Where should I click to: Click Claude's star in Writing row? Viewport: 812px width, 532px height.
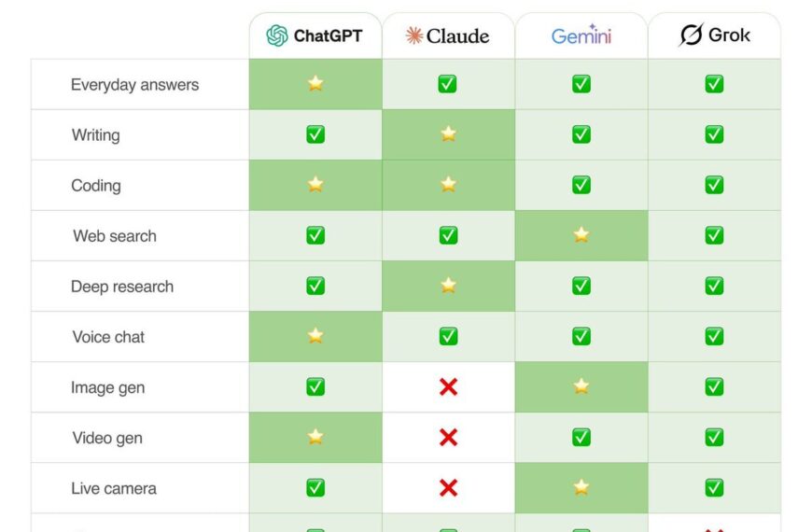tap(448, 134)
